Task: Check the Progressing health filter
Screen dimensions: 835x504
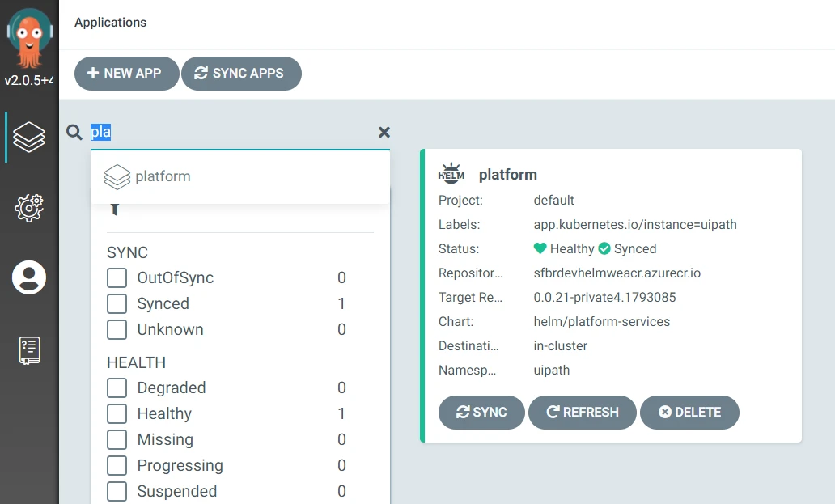Action: tap(117, 466)
